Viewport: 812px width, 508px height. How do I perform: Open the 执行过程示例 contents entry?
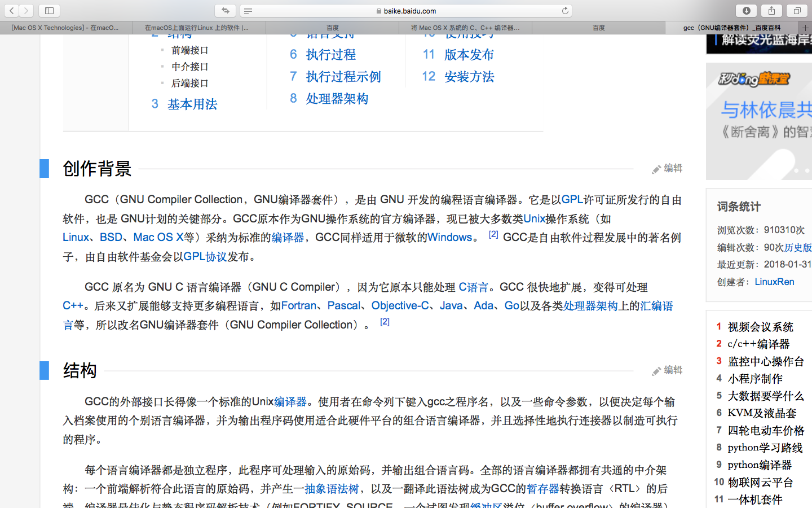tap(343, 77)
